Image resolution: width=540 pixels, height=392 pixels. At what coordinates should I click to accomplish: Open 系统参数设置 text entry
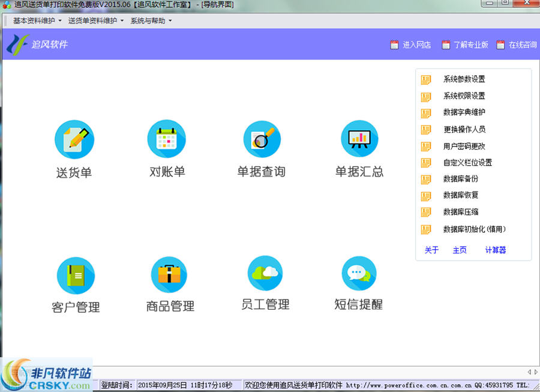464,79
